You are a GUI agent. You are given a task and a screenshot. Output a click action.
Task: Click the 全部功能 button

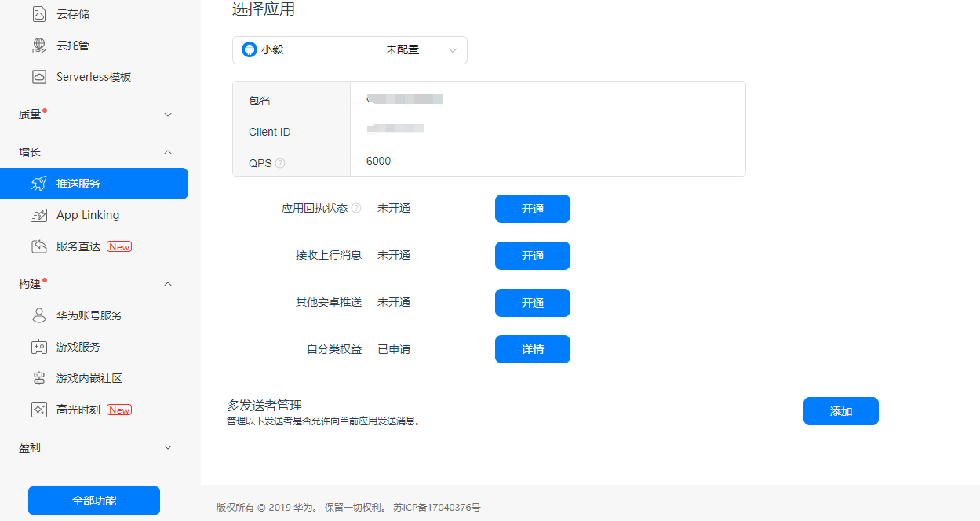tap(94, 501)
